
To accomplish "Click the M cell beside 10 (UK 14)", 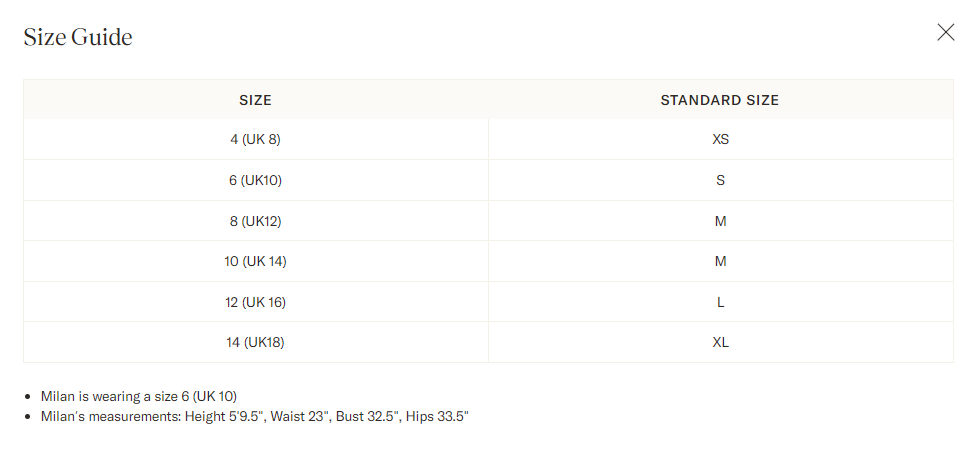I will click(x=720, y=261).
